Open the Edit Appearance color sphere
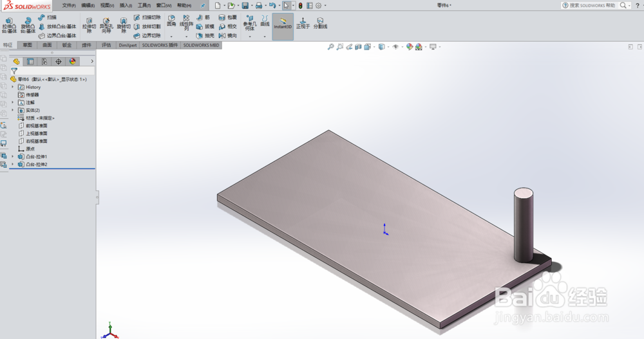Screen dimensions: 644x339 point(410,47)
